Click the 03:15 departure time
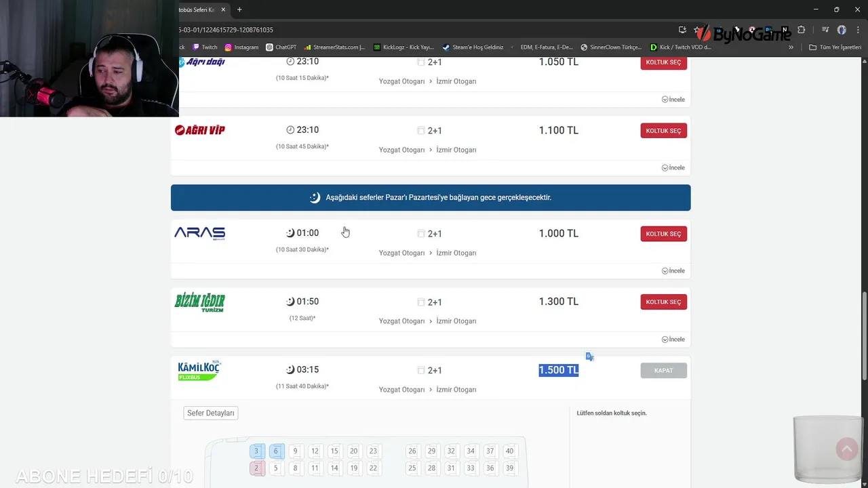The height and width of the screenshot is (488, 868). point(307,369)
